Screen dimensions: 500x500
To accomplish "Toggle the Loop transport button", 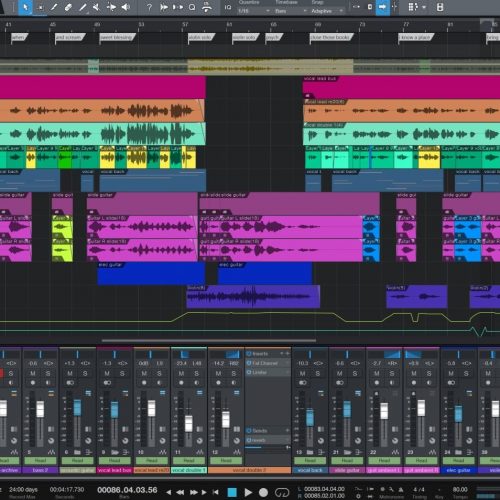I will click(x=282, y=492).
